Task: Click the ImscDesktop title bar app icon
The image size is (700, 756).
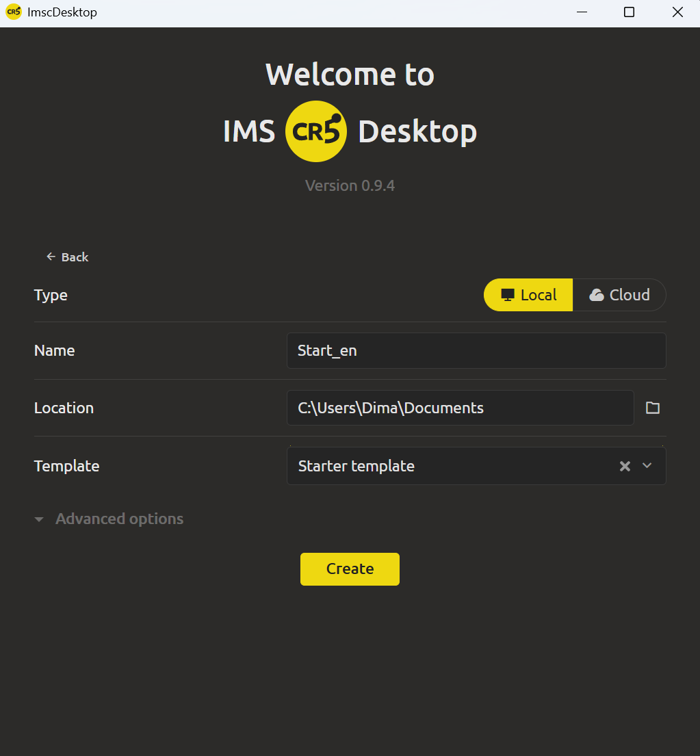Action: [14, 12]
